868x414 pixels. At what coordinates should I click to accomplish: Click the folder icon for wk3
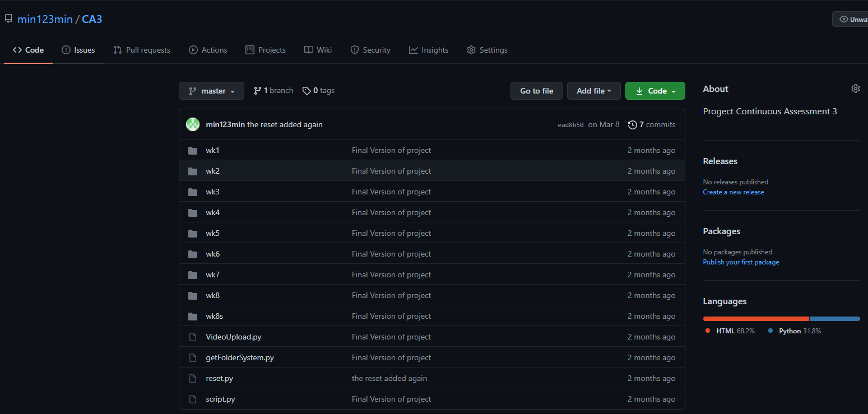tap(193, 192)
